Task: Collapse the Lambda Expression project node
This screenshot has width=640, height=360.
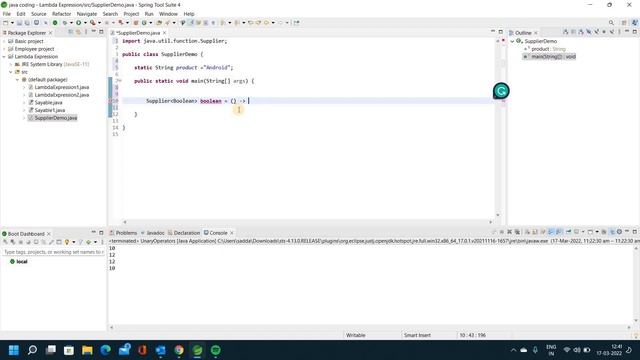Action: [4, 57]
